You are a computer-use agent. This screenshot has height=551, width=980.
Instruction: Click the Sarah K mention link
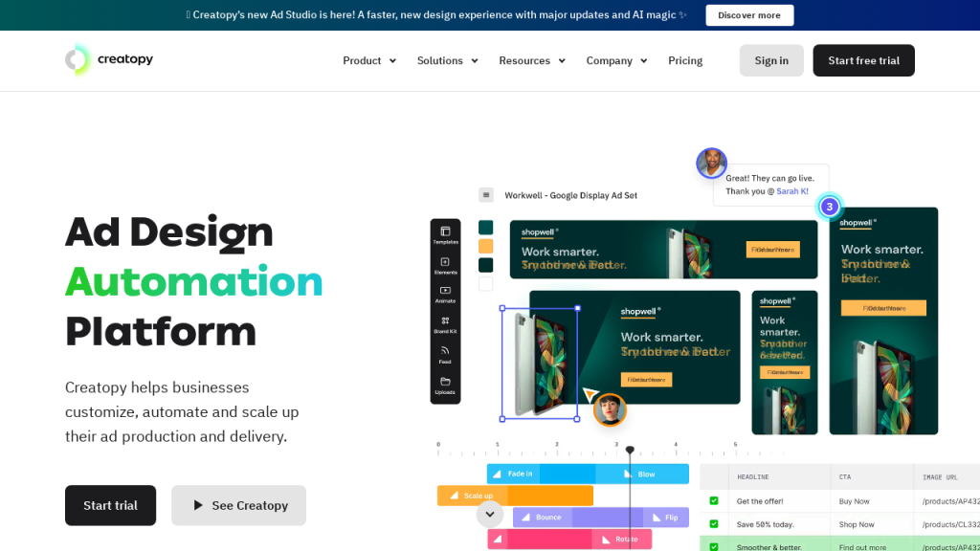(791, 191)
